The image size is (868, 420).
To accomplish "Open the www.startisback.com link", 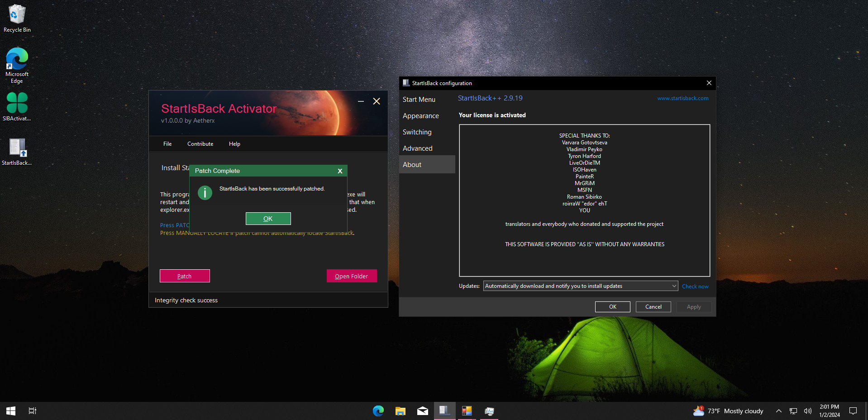I will coord(683,98).
